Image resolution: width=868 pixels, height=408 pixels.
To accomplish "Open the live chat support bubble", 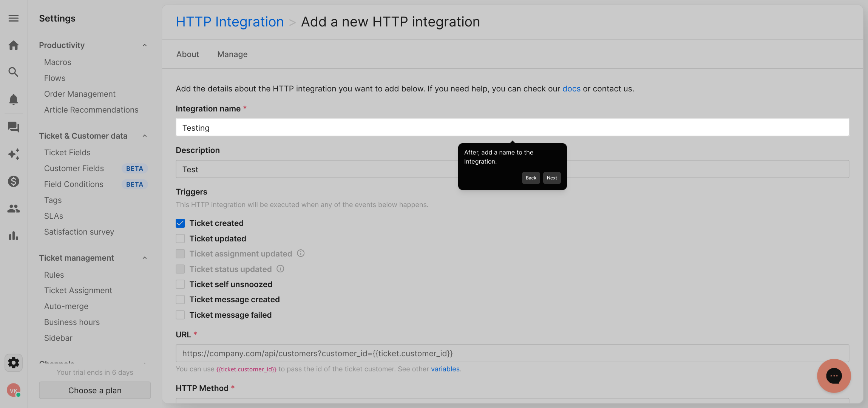I will 834,376.
